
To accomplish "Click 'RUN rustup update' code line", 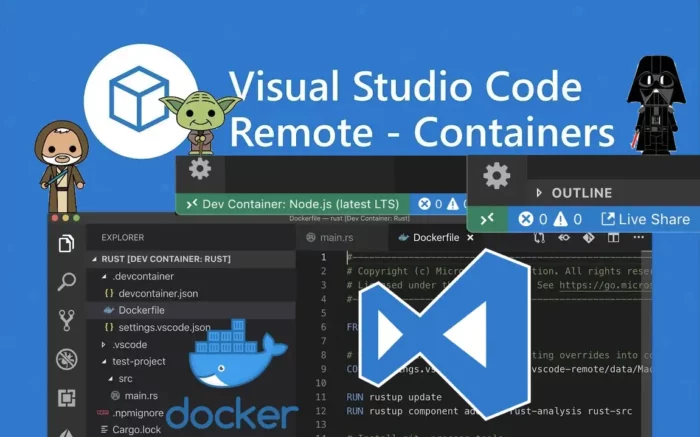I will click(x=394, y=397).
